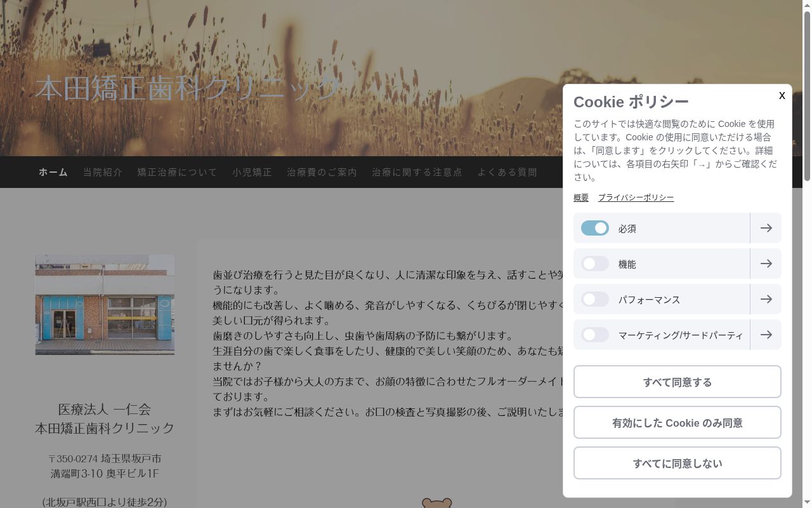
Task: Click the 有効にした Cookie のみ同意 button
Action: (678, 422)
